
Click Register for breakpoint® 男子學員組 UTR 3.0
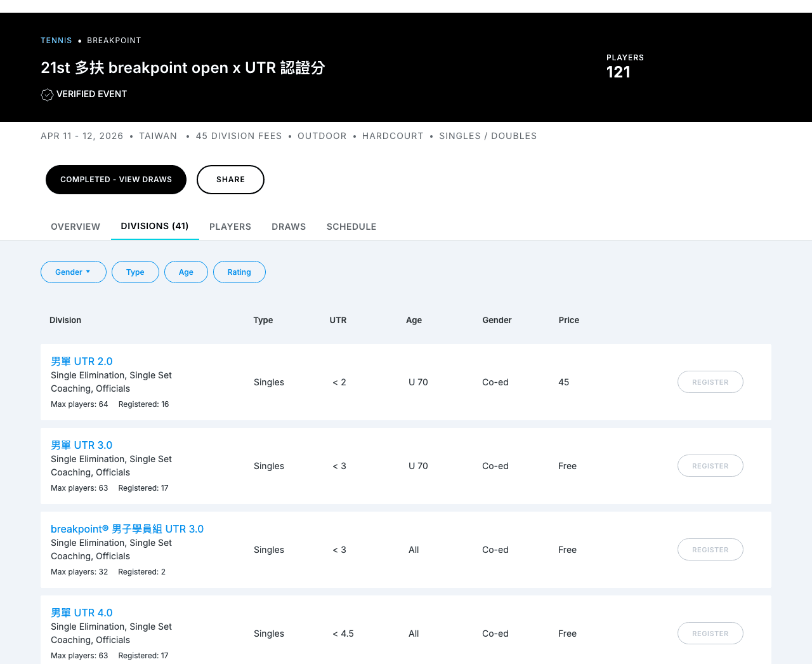(710, 550)
